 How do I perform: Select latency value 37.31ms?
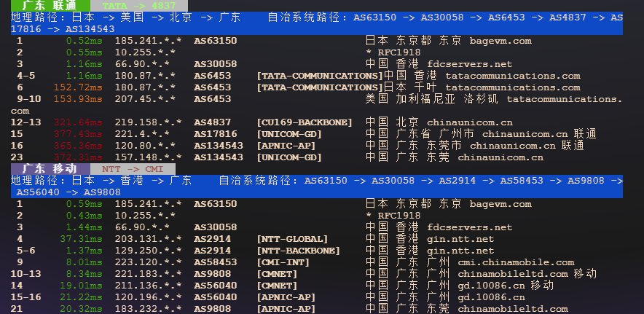82,239
